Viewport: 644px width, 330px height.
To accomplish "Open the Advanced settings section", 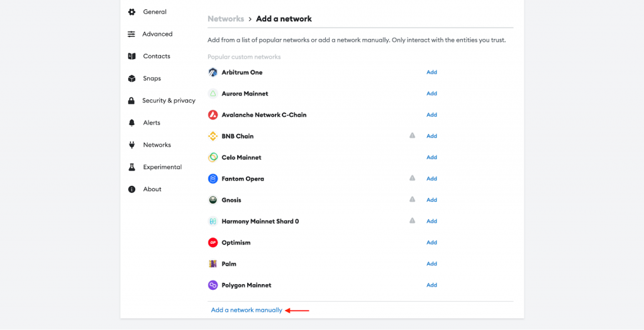I will coord(157,34).
